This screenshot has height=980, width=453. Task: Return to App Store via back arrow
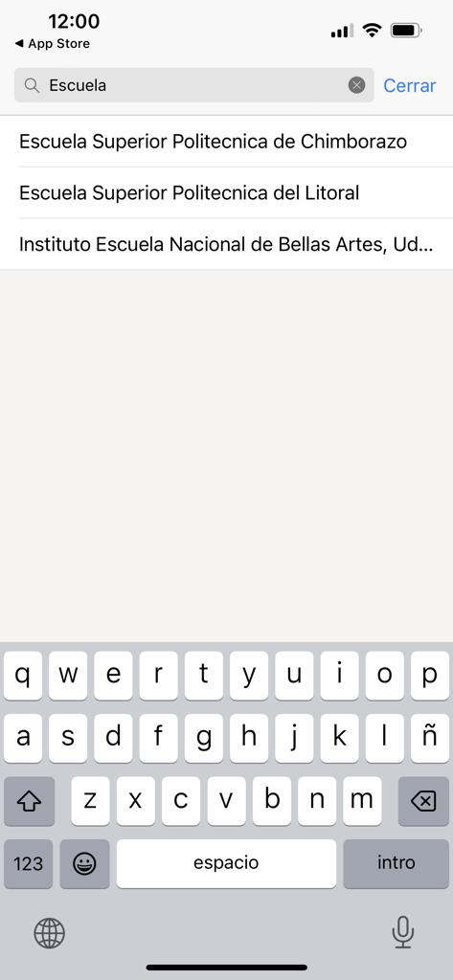pos(53,44)
